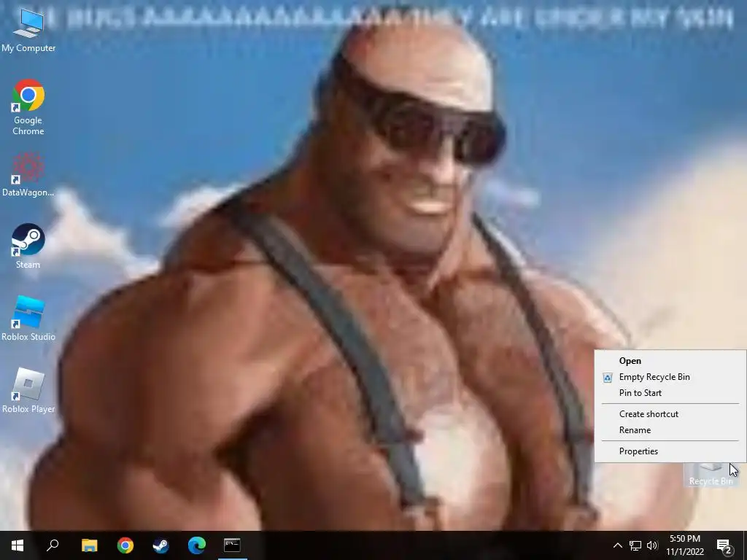
Task: Choose Rename in the context menu
Action: click(x=670, y=430)
